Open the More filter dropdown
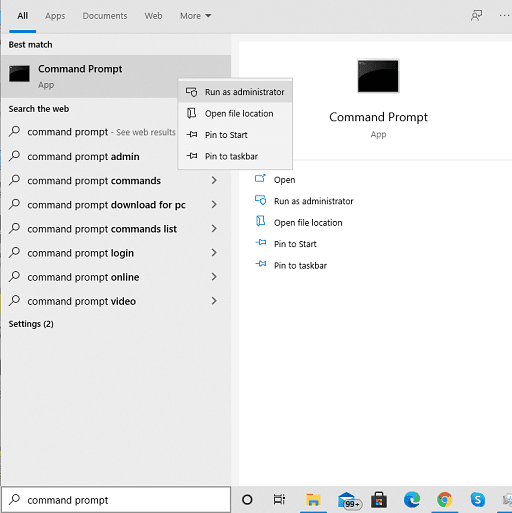This screenshot has height=513, width=512. pyautogui.click(x=196, y=16)
